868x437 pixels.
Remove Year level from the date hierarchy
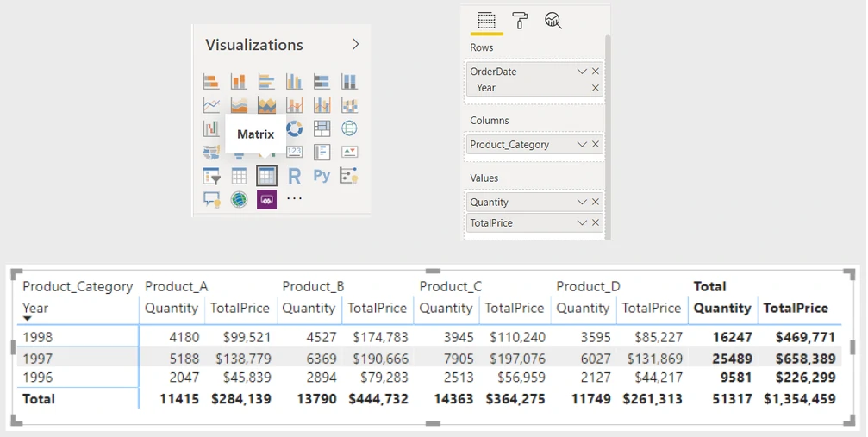596,88
